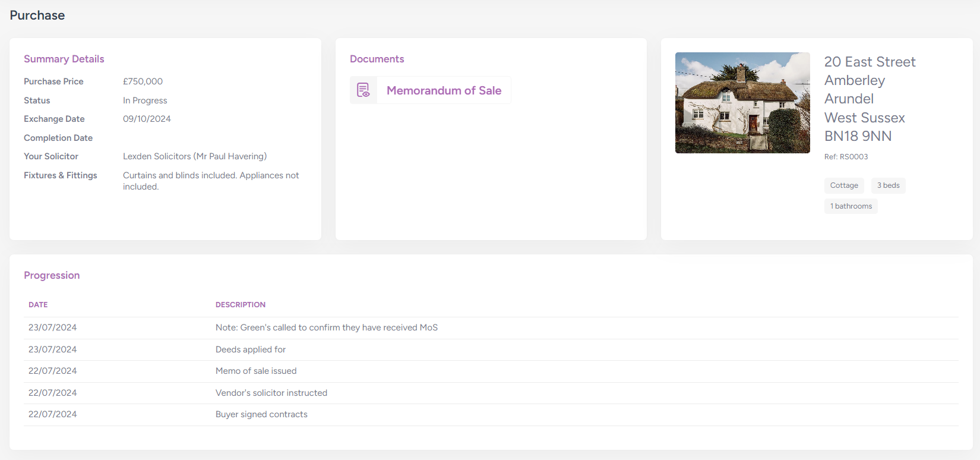Viewport: 980px width, 460px height.
Task: Click the Progression section heading
Action: coord(52,275)
